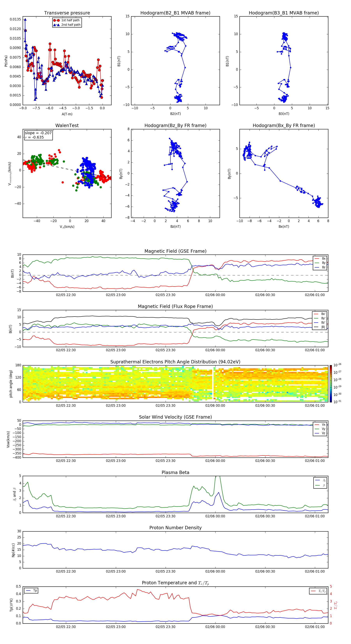Click the "180" tick on pitch angle axis

tap(18, 365)
